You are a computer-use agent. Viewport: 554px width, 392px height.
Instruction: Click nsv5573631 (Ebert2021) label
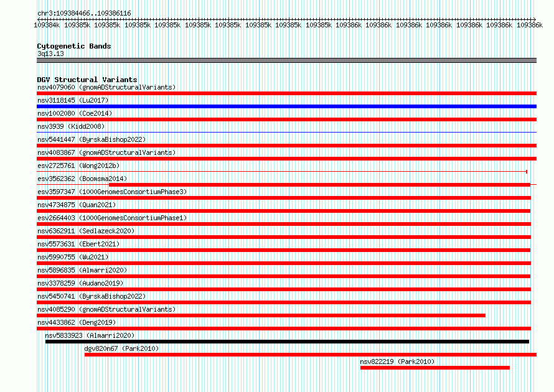78,244
